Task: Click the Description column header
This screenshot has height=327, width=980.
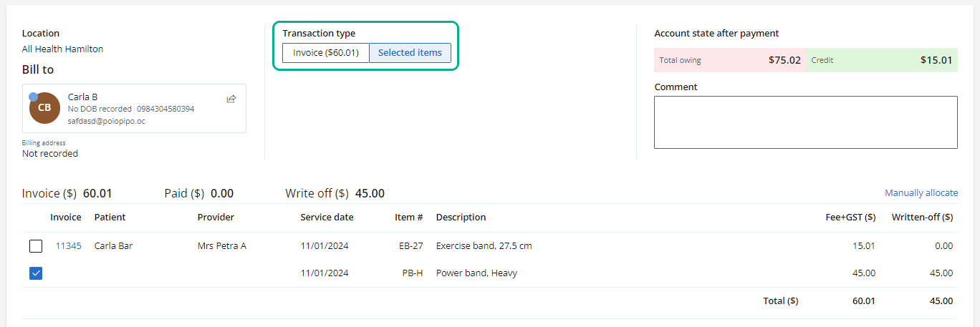Action: click(461, 218)
